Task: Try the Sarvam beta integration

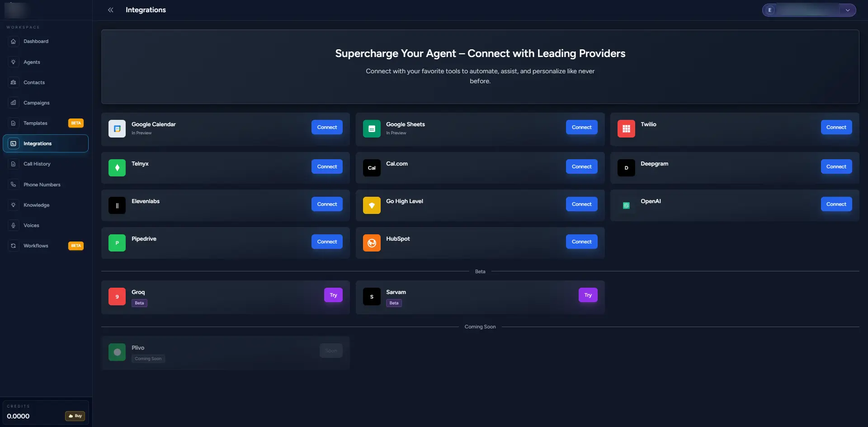Action: (x=588, y=295)
